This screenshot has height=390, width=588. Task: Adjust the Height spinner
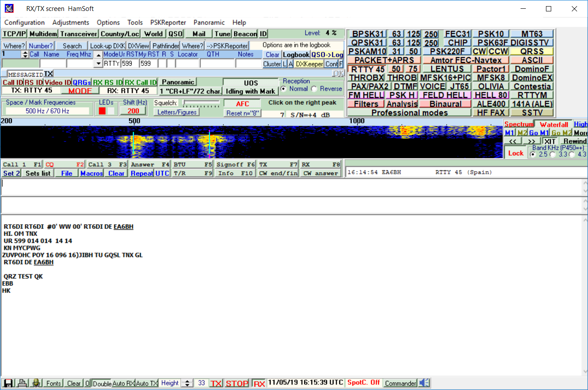click(187, 383)
